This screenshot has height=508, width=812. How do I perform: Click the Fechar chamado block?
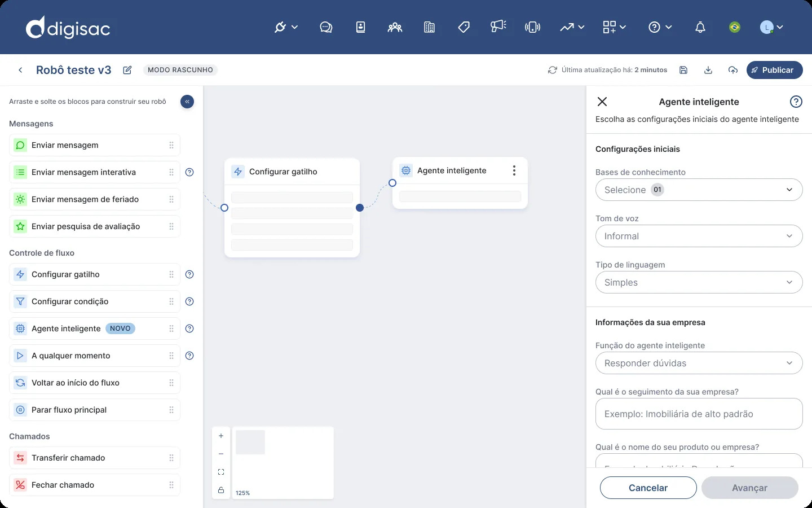point(95,485)
